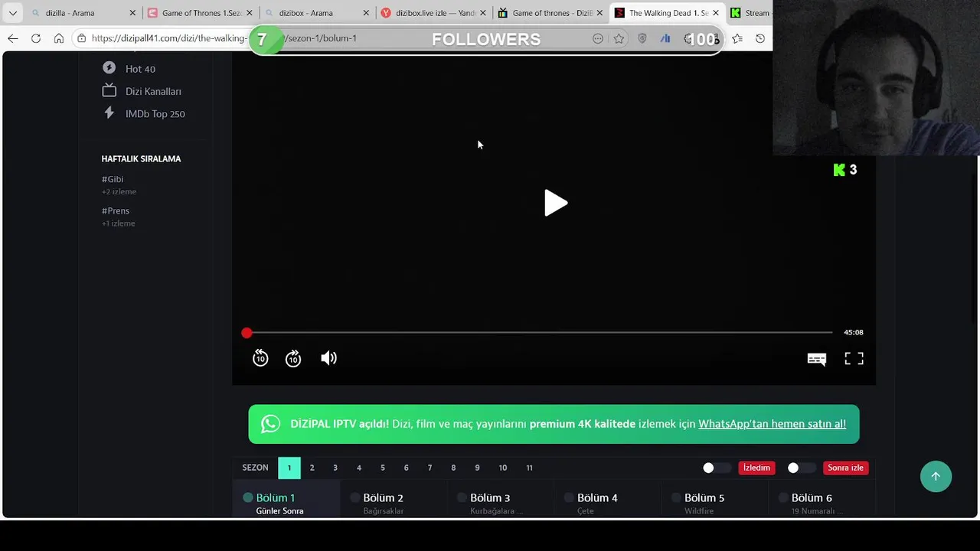The height and width of the screenshot is (551, 980).
Task: Mark Bölüm 5 watched circle
Action: (x=676, y=497)
